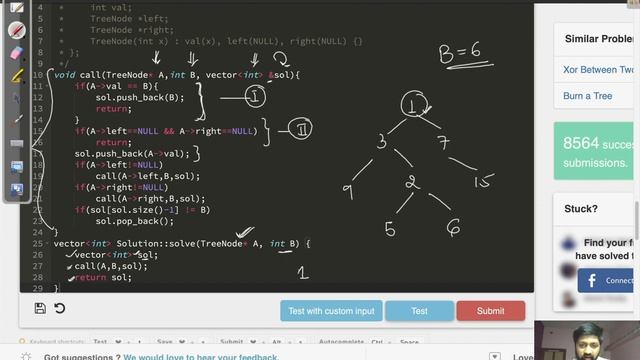Click the 'call(A->left,B,sol);' code line
Viewport: 640px width, 360px height.
[x=147, y=176]
